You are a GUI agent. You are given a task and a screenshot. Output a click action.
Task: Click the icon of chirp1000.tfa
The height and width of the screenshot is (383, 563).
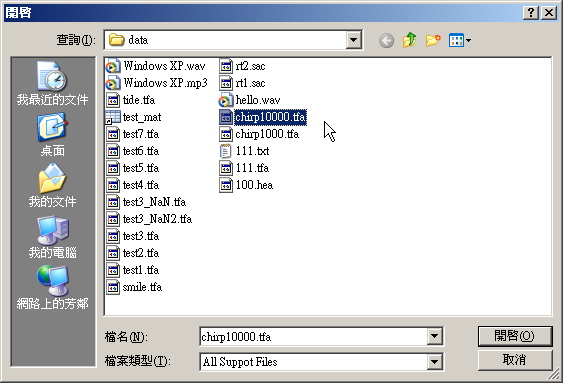(x=226, y=134)
